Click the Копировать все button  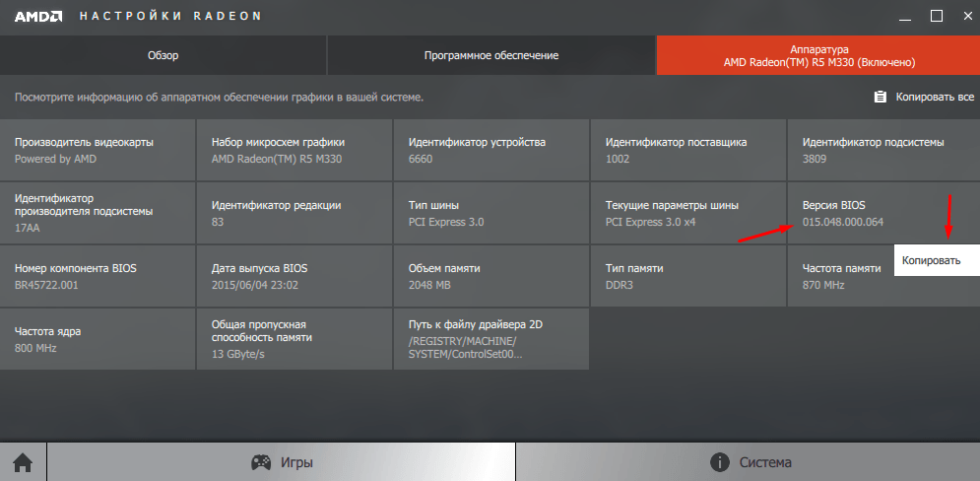click(x=924, y=97)
